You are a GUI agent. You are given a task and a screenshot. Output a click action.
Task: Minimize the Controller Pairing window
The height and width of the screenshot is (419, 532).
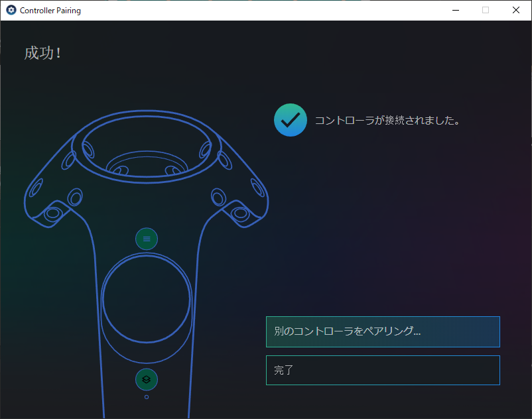click(455, 10)
